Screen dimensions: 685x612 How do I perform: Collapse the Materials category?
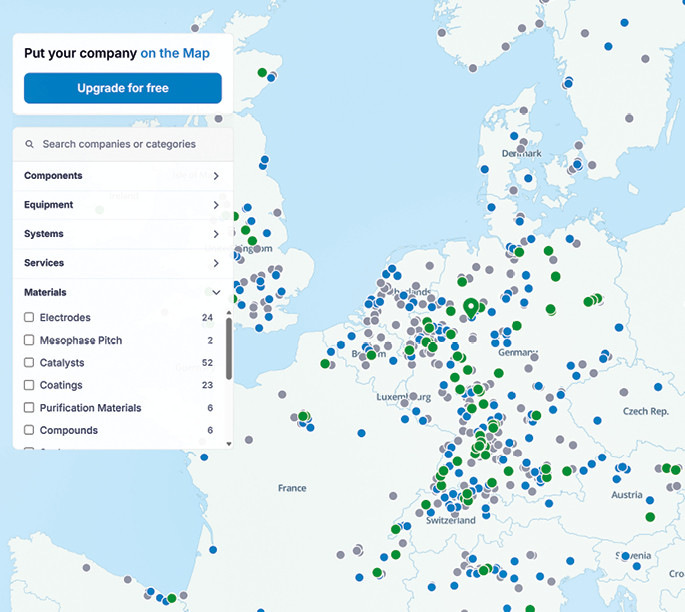216,292
